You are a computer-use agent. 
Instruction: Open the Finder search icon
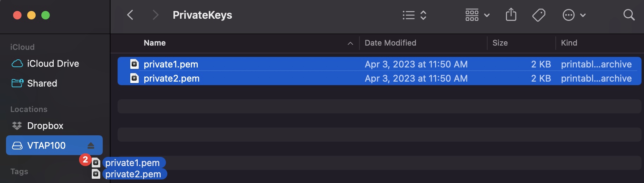629,15
